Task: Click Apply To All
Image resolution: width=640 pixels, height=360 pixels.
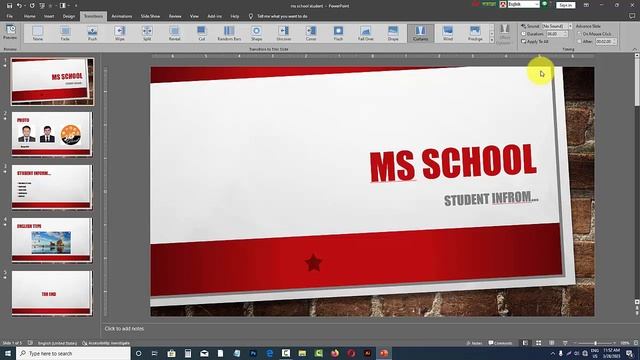Action: 535,42
